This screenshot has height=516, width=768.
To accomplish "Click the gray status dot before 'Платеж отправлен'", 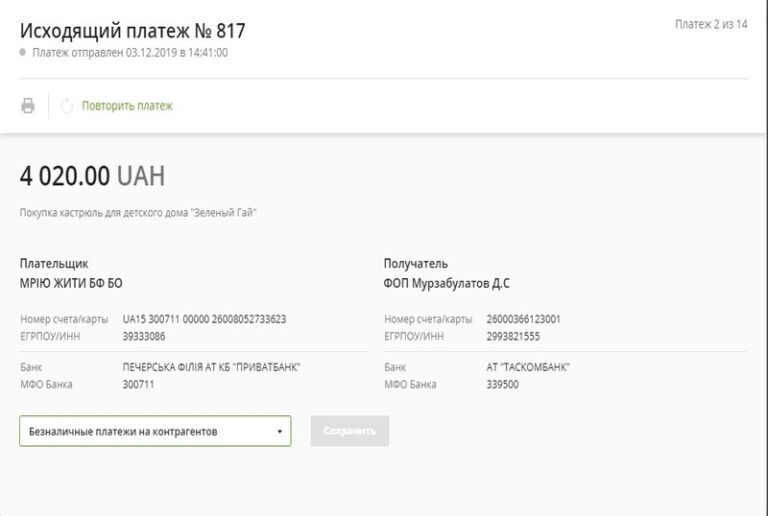I will pos(23,52).
